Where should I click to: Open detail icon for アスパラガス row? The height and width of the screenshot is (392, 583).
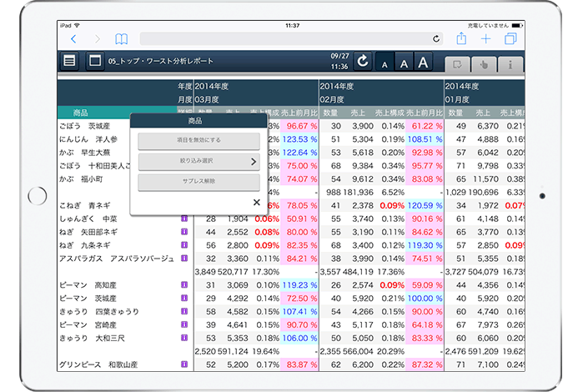pos(184,258)
